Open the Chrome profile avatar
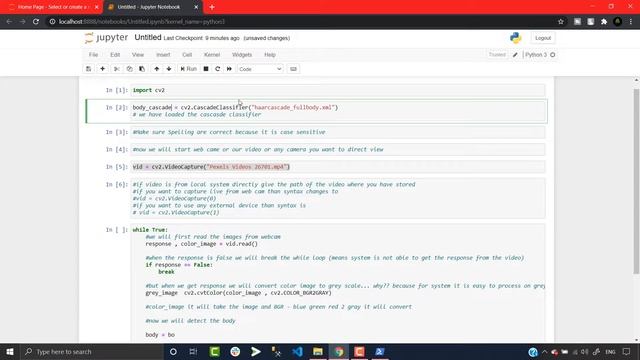 point(618,22)
